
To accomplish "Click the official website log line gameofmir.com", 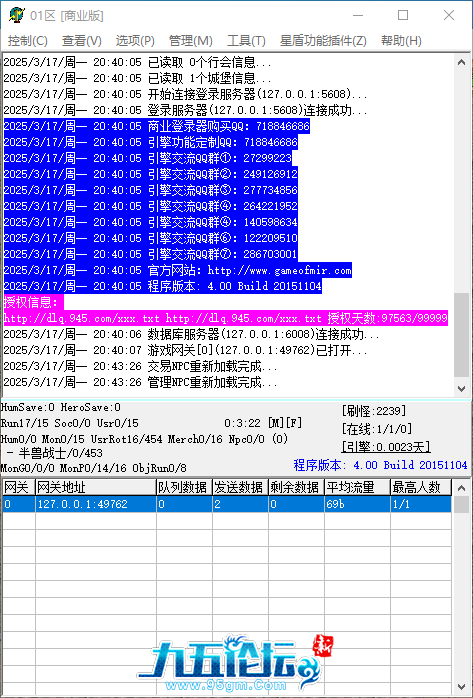I will 178,270.
